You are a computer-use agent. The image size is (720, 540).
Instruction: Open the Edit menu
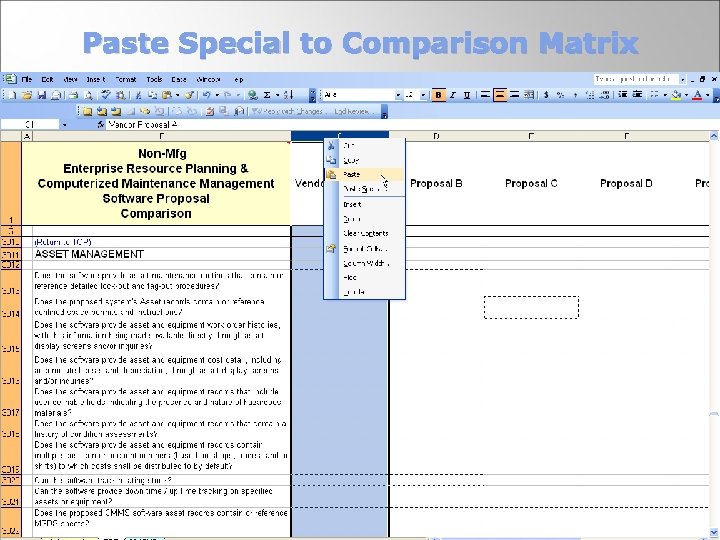point(47,79)
